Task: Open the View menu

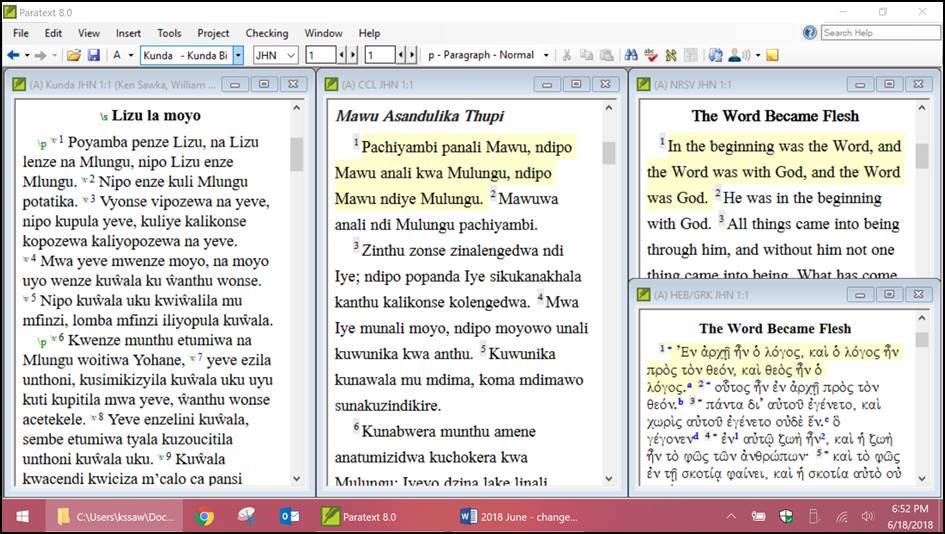Action: (89, 33)
